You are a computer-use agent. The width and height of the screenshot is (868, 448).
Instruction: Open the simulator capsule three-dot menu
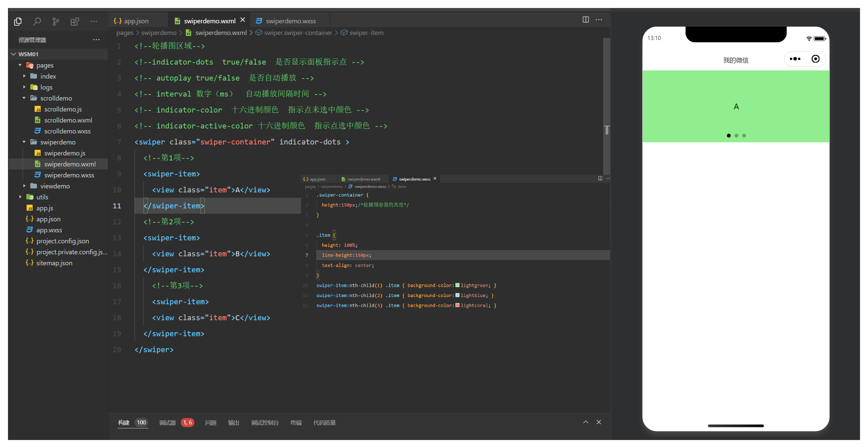[x=795, y=59]
